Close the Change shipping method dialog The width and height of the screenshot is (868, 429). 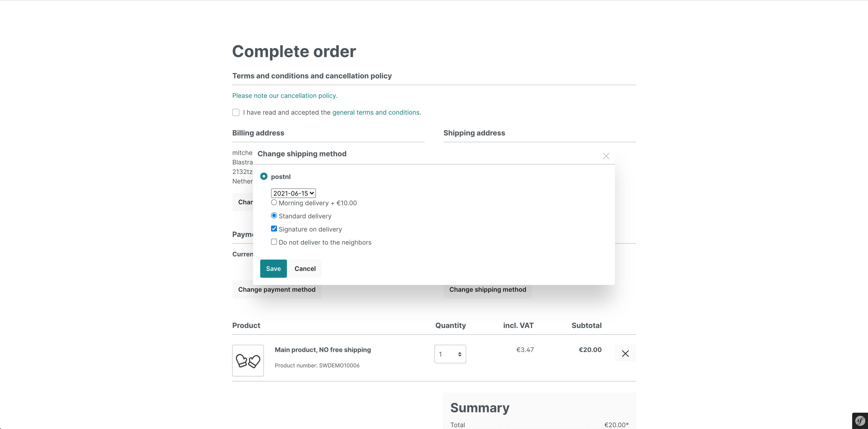pos(606,156)
